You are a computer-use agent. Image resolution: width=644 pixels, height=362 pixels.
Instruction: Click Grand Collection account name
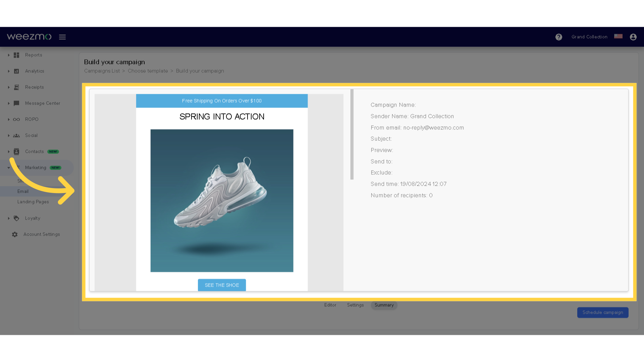[x=589, y=37]
